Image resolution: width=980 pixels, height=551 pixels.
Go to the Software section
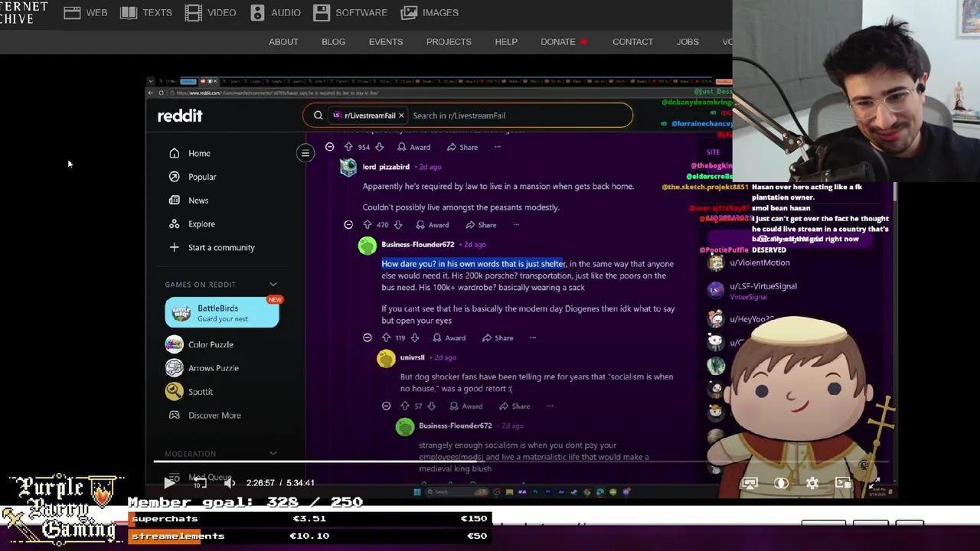point(351,12)
